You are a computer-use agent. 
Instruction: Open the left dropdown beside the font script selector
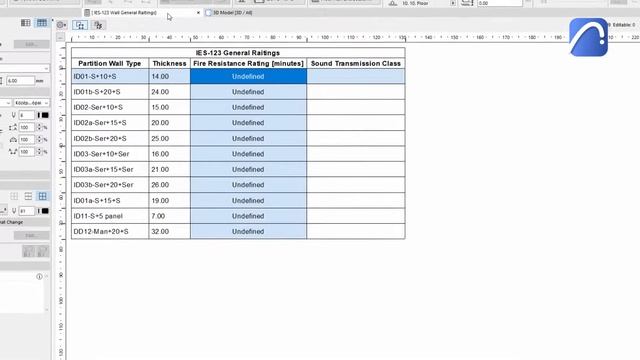tap(5, 103)
